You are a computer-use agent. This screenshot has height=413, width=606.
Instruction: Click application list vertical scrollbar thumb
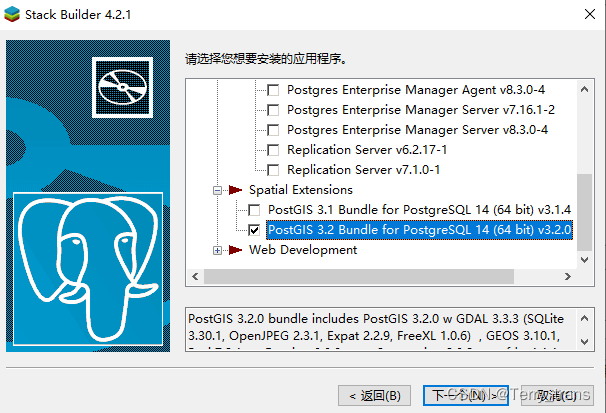pyautogui.click(x=585, y=212)
